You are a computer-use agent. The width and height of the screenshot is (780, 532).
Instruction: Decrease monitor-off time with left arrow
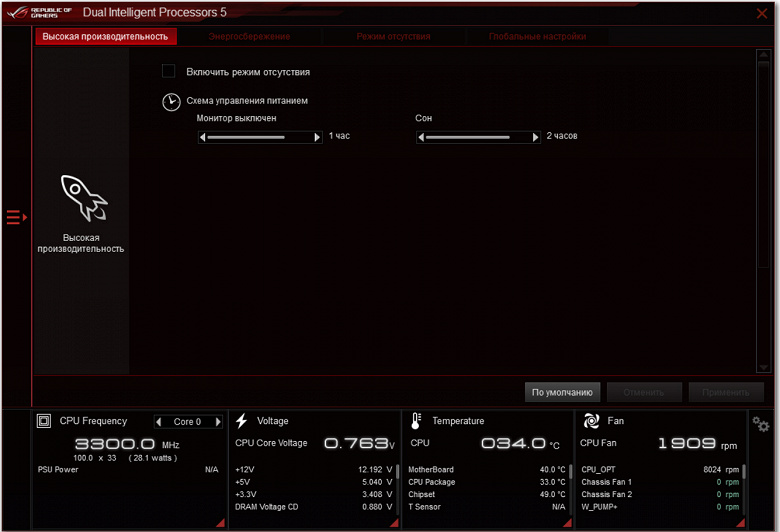[202, 137]
